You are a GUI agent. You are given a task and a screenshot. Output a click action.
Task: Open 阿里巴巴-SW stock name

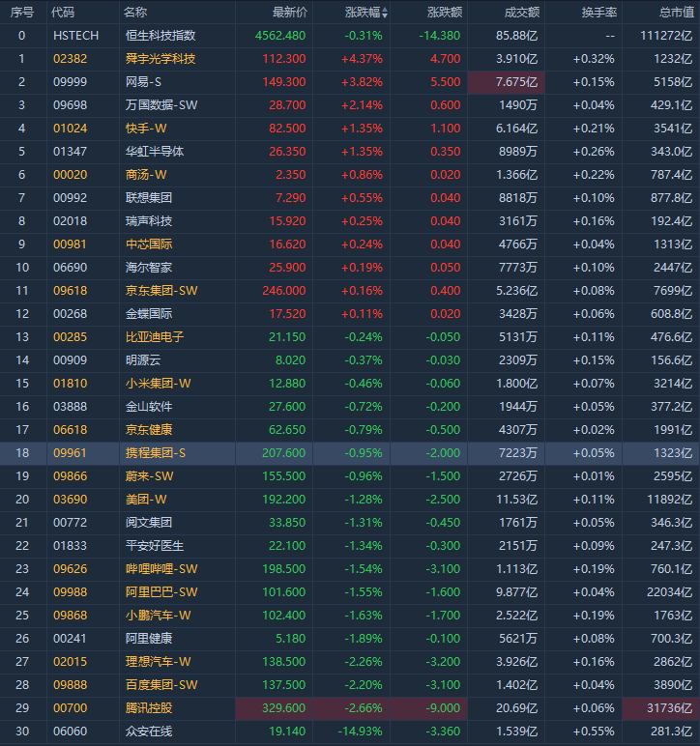click(161, 592)
